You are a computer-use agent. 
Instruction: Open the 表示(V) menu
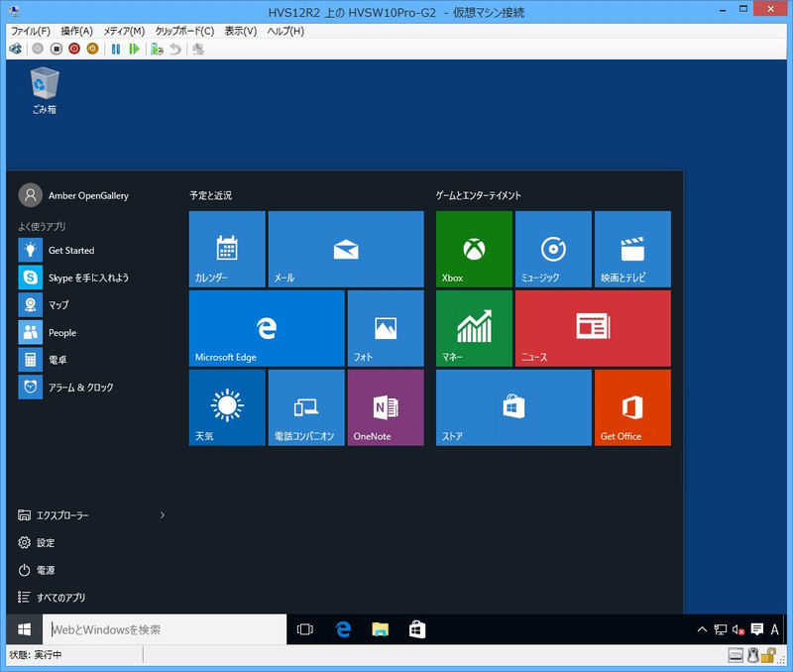[x=241, y=32]
